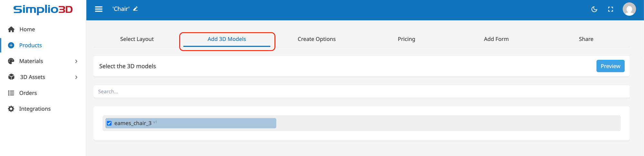Click the 3D Assets cube icon

pos(11,77)
